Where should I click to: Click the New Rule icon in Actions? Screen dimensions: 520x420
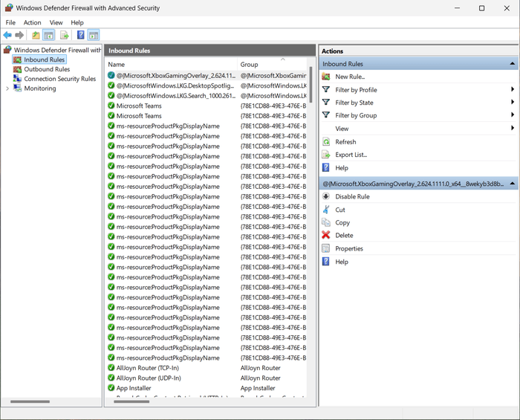point(326,77)
